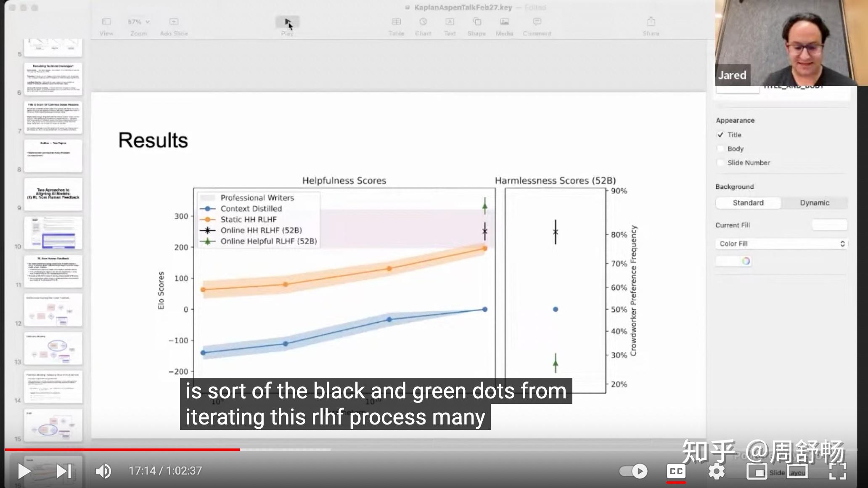The image size is (868, 488).
Task: Click the Table toolbar icon
Action: pos(396,22)
